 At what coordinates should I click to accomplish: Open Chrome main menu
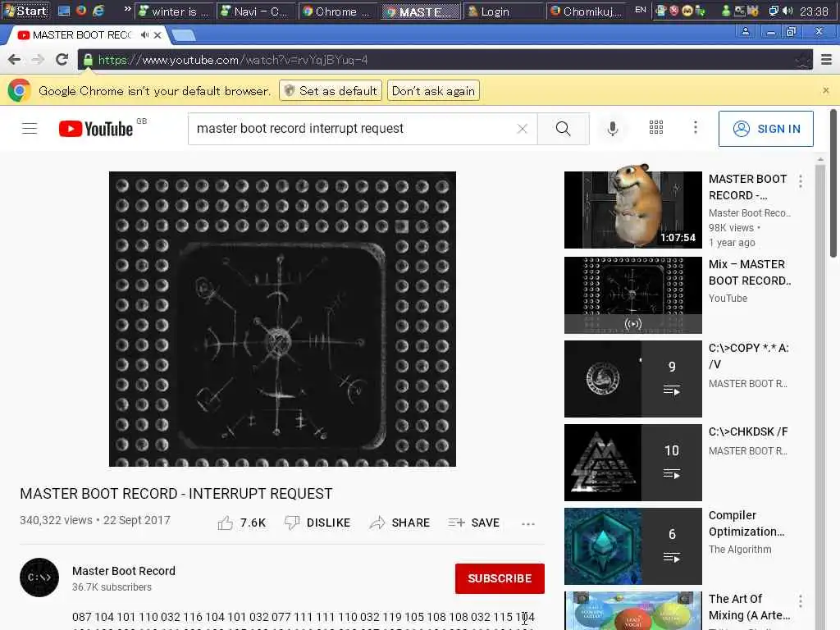827,59
